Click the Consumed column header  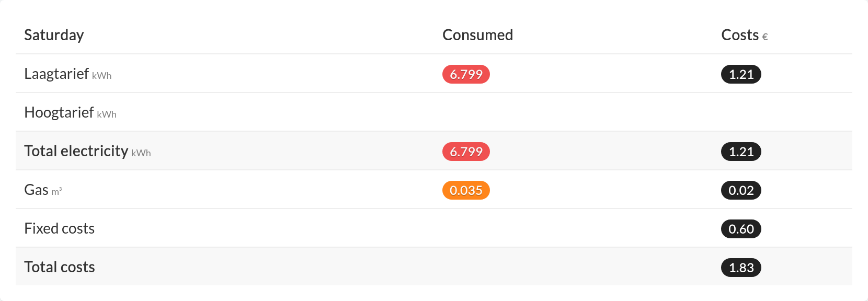point(477,35)
